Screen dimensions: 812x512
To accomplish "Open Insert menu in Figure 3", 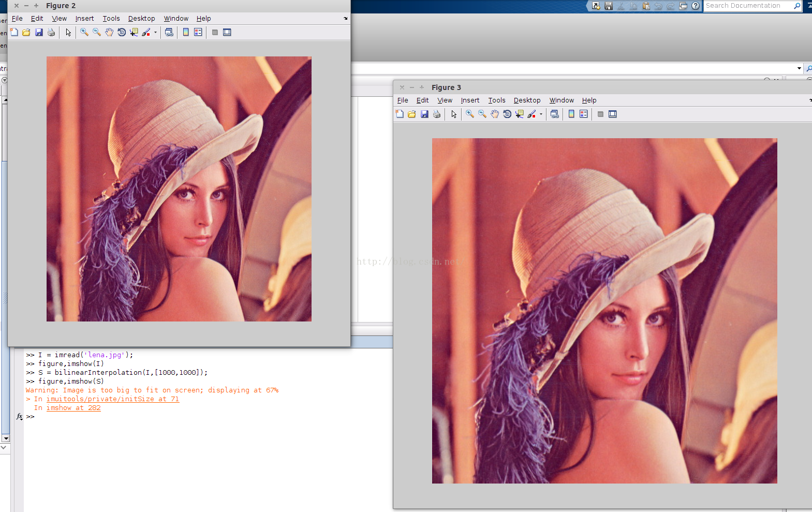I will pos(470,100).
